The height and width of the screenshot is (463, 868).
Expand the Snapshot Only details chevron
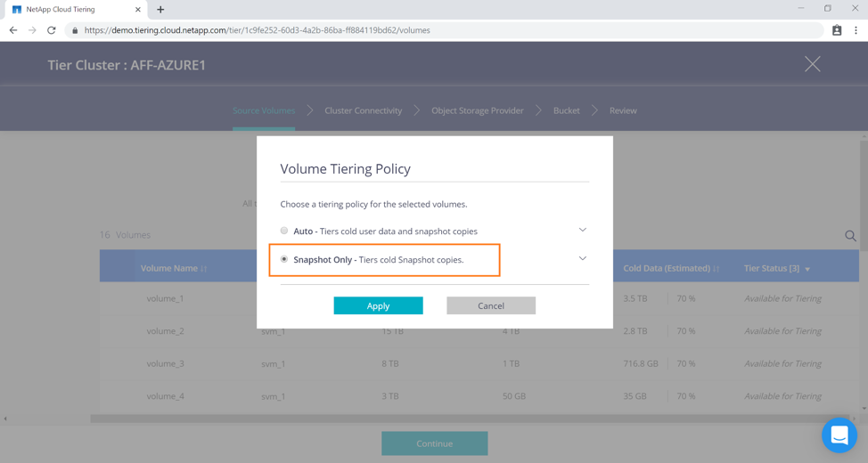pos(582,258)
